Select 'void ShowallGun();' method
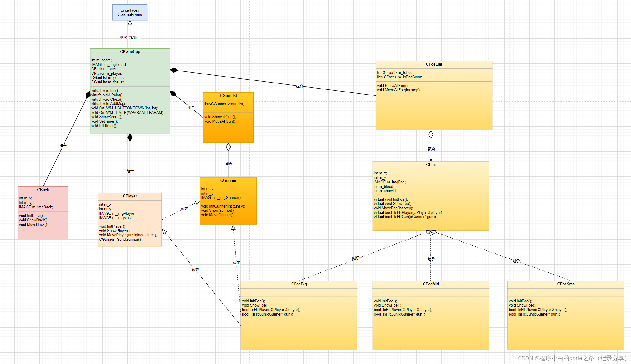The width and height of the screenshot is (631, 364). (220, 117)
